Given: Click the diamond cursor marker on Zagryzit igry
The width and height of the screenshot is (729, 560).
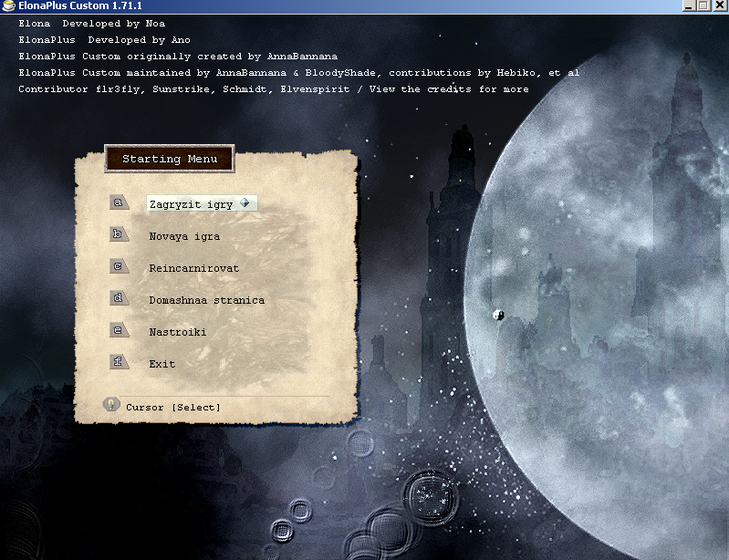Looking at the screenshot, I should tap(245, 202).
